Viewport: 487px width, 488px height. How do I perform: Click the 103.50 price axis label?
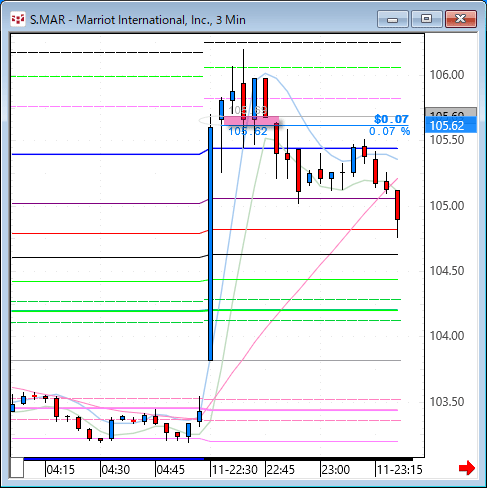(447, 402)
